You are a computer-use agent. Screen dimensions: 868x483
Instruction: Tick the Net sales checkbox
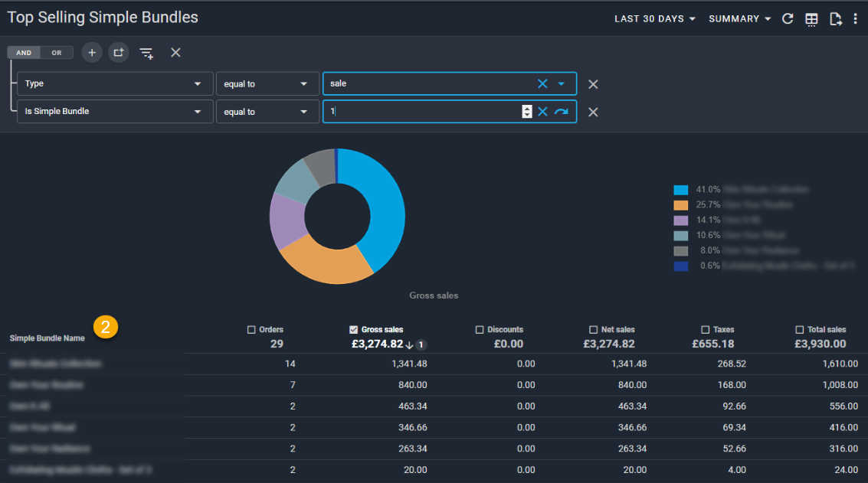coord(593,330)
